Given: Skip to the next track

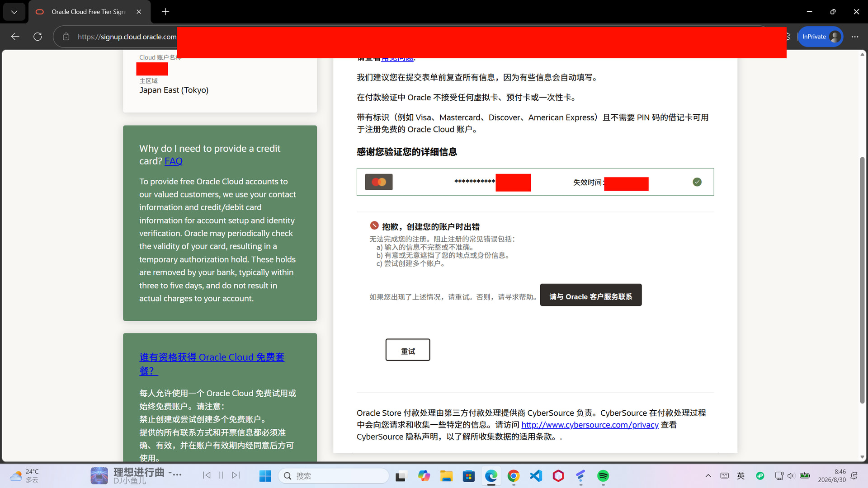Looking at the screenshot, I should 236,475.
